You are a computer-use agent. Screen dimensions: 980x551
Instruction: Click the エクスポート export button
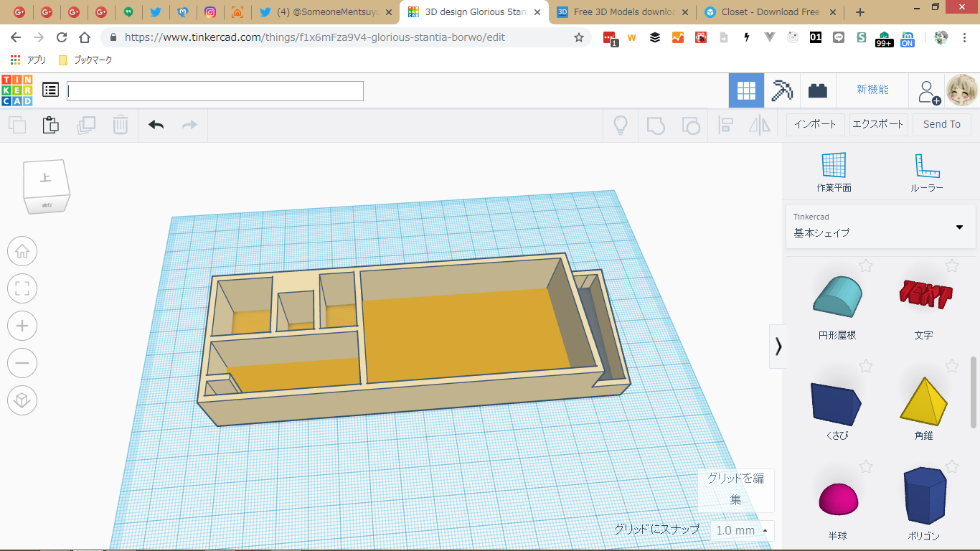click(877, 124)
